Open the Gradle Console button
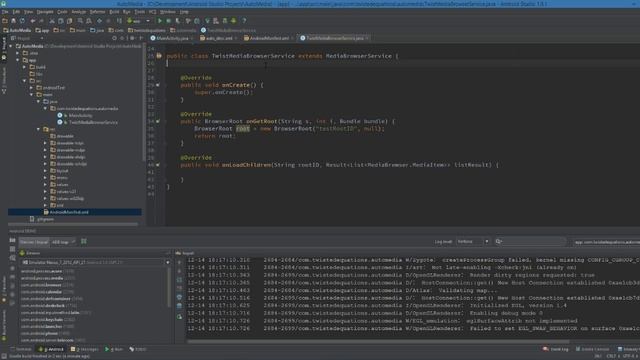The image size is (640, 360). (x=592, y=349)
